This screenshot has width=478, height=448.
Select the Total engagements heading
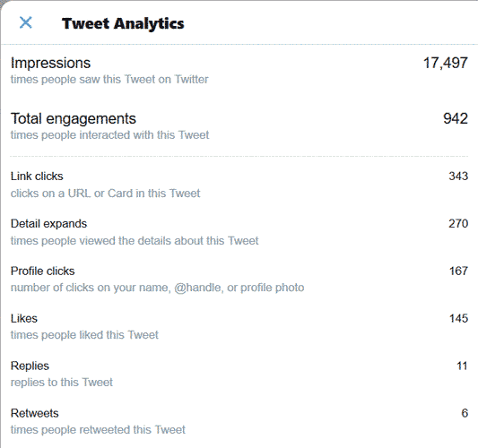tap(74, 119)
